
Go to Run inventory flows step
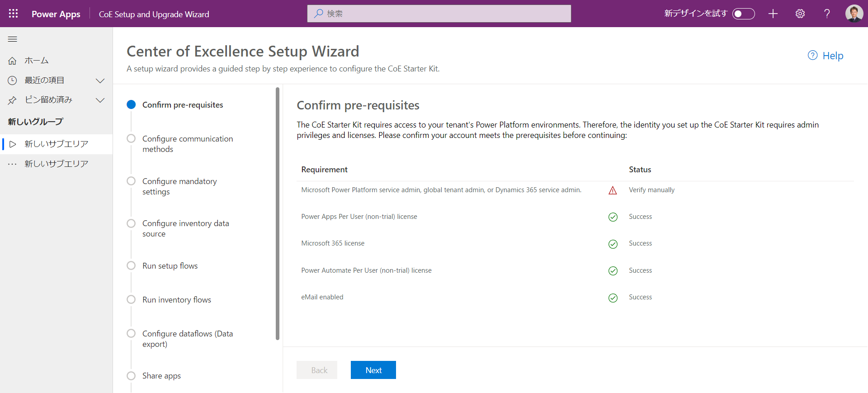[x=177, y=300]
